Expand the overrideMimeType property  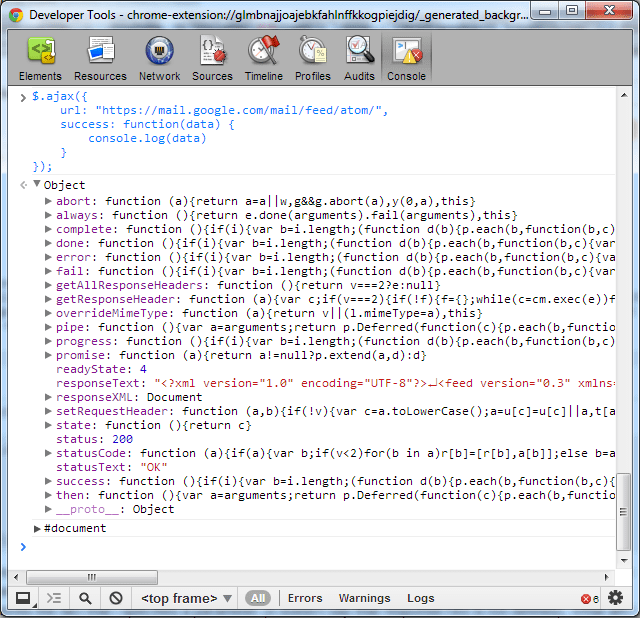tap(48, 313)
